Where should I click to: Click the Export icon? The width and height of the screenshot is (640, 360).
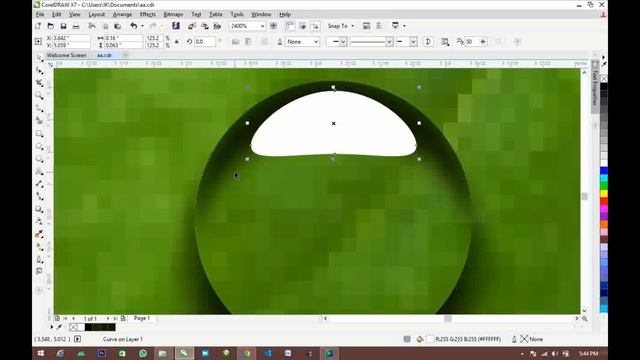pos(205,26)
